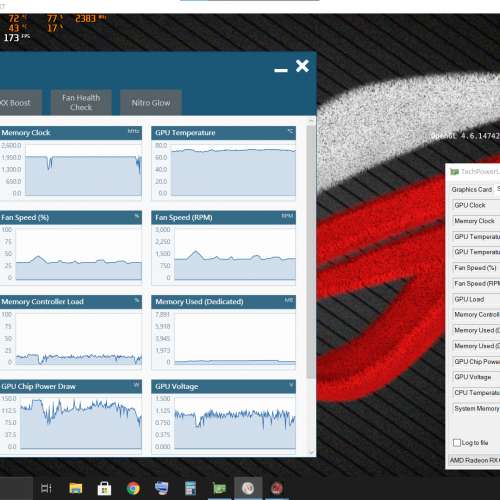Minimize the TriXX monitoring window

pyautogui.click(x=281, y=70)
